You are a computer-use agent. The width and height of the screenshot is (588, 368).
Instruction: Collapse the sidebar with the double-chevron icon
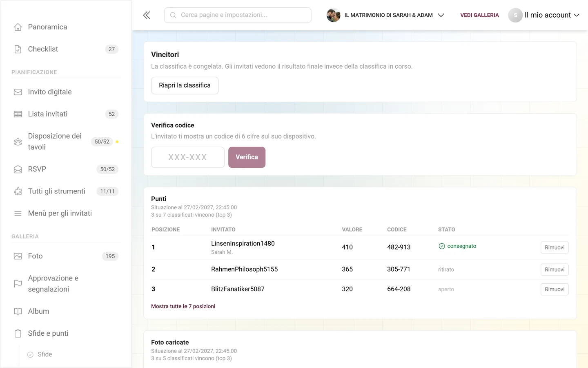pyautogui.click(x=147, y=15)
